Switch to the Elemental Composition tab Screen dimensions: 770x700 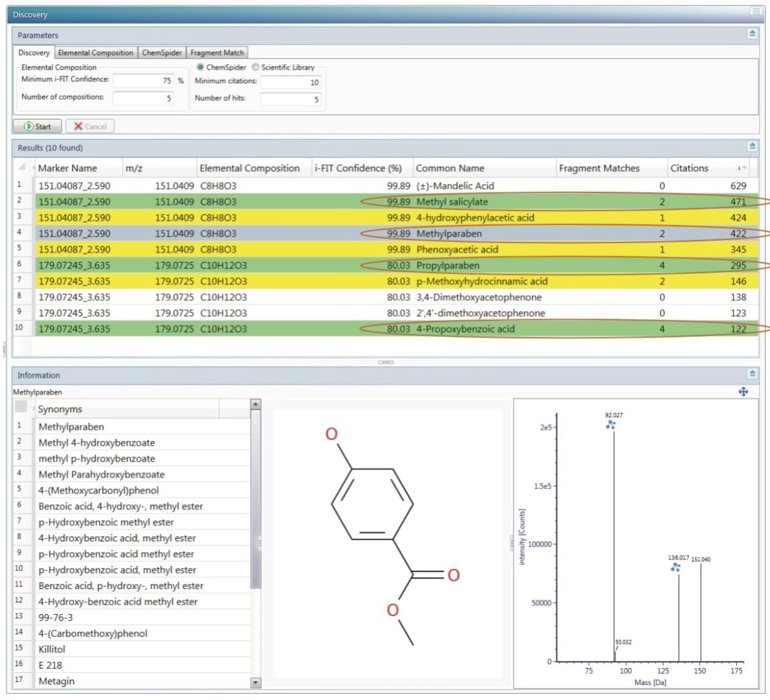[95, 53]
